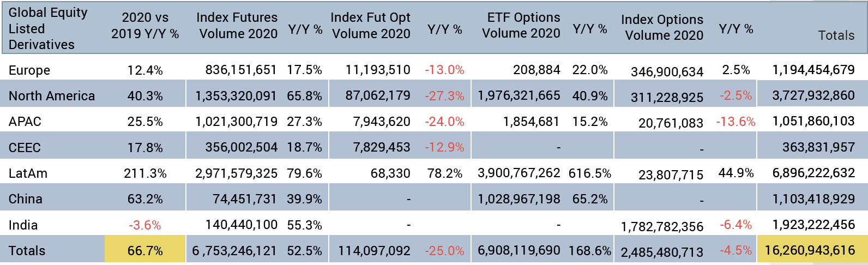
Task: Click the "ETF Options Volume 2020" column header
Action: coord(521,25)
